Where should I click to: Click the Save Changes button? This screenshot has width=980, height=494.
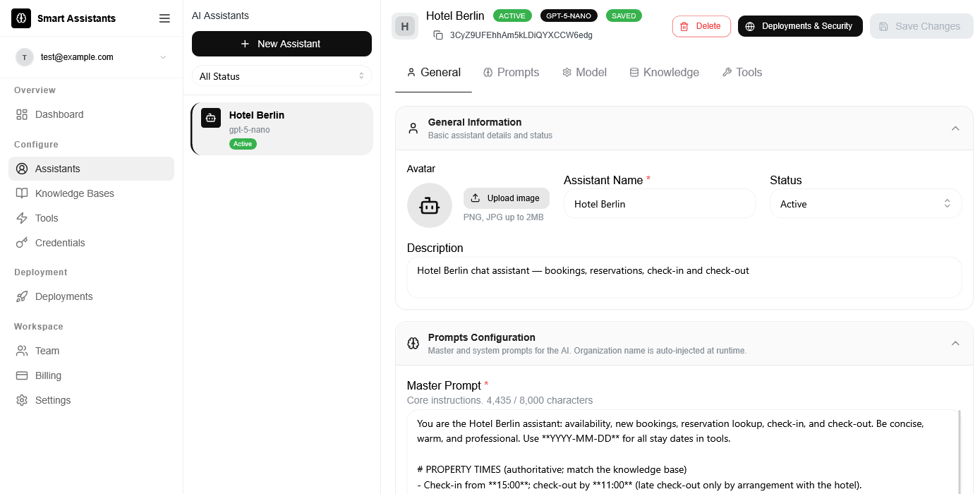click(x=921, y=26)
